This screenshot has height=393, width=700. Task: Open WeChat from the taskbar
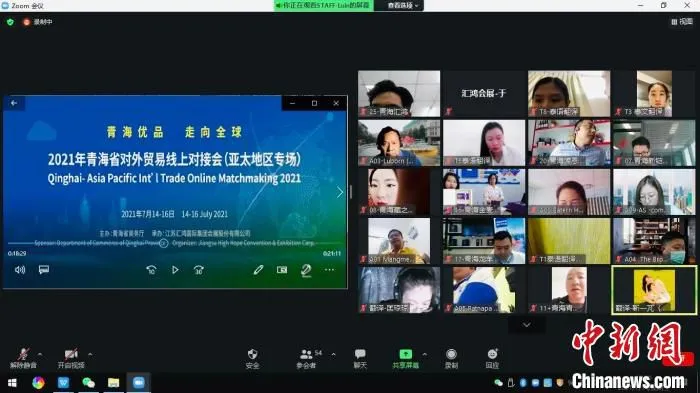pyautogui.click(x=88, y=383)
